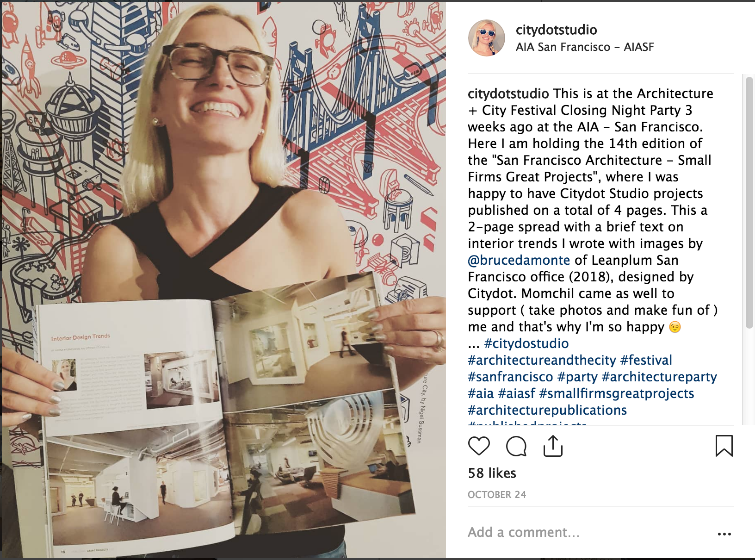The height and width of the screenshot is (560, 755).
Task: Open citydotstudio username in header
Action: coord(556,30)
